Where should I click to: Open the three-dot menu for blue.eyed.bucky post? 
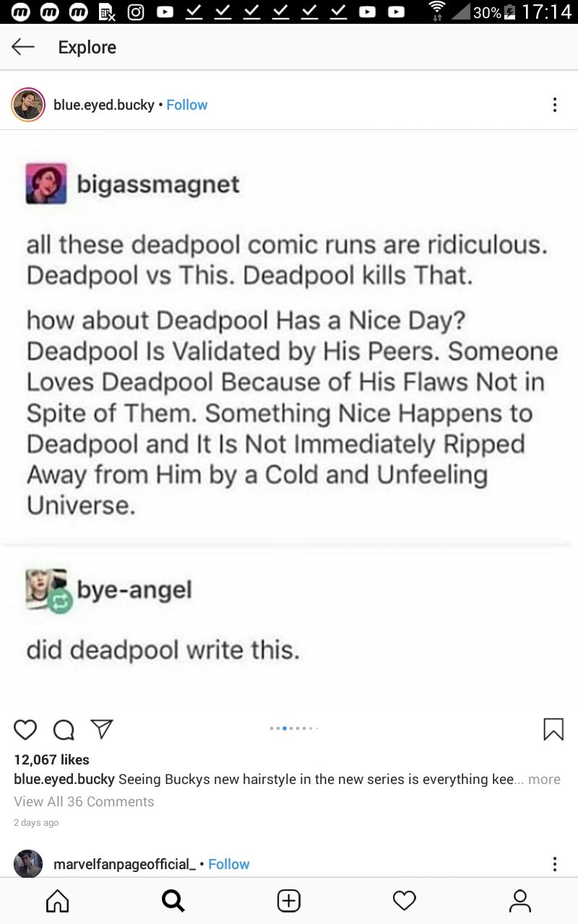coord(554,105)
